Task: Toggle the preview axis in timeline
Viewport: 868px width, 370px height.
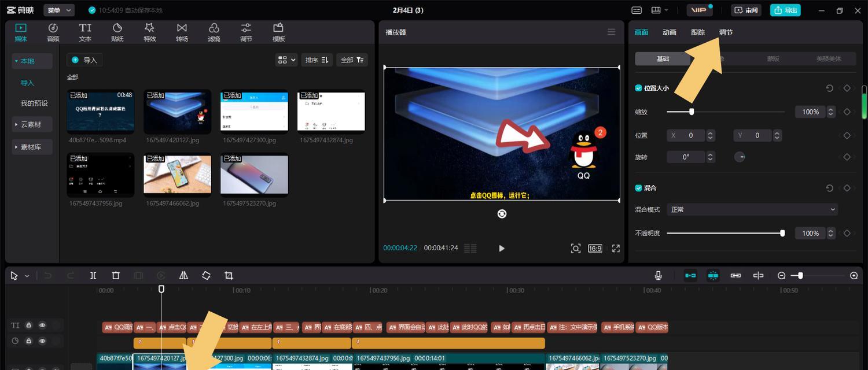Action: click(758, 276)
